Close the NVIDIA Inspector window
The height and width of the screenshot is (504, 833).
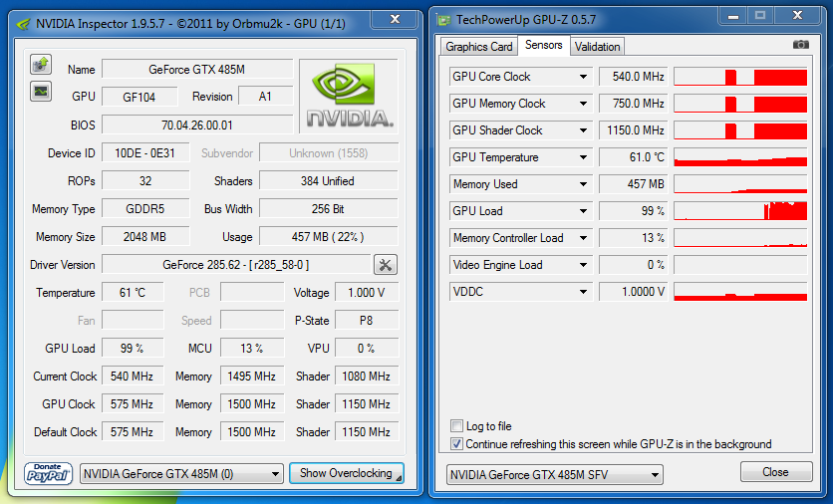pyautogui.click(x=395, y=19)
